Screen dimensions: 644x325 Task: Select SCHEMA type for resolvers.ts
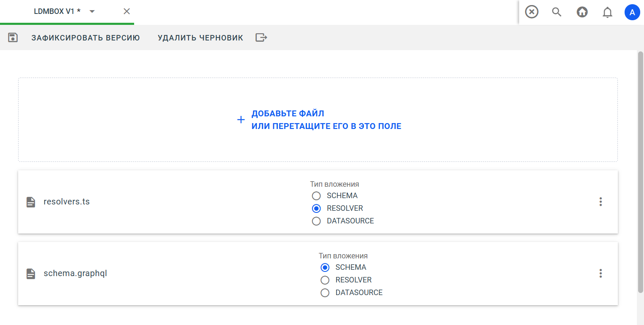[316, 196]
